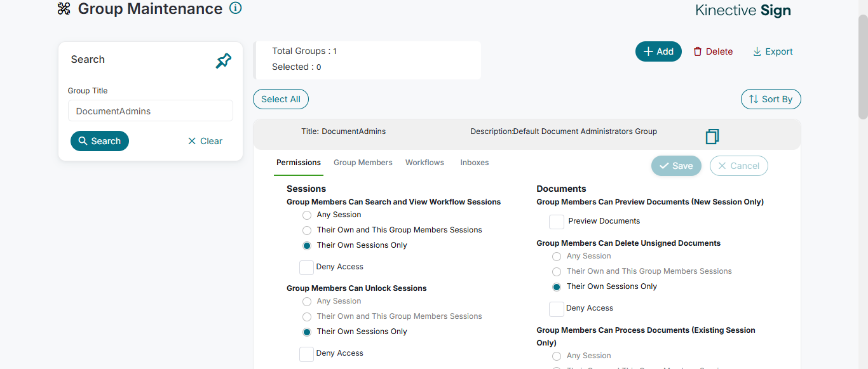Select Any Session for viewing workflow sessions

[307, 215]
